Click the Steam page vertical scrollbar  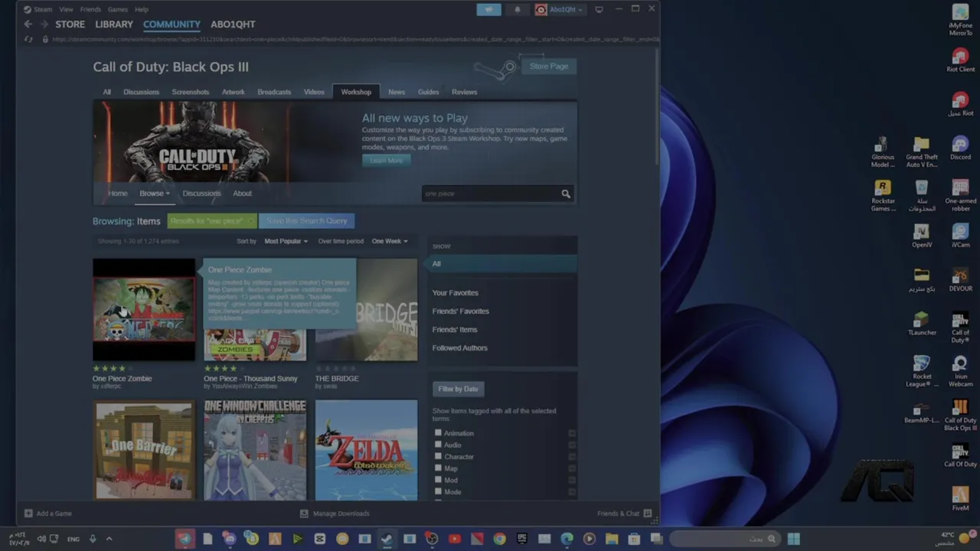click(657, 106)
